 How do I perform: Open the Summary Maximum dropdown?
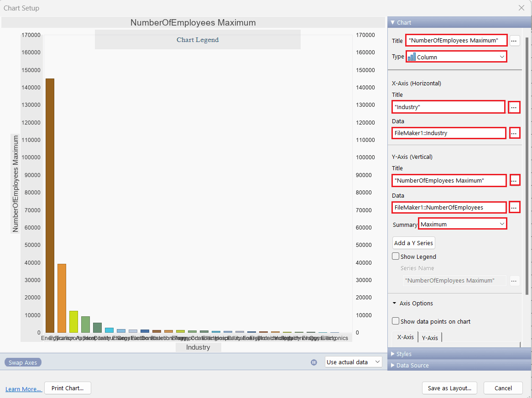click(462, 224)
